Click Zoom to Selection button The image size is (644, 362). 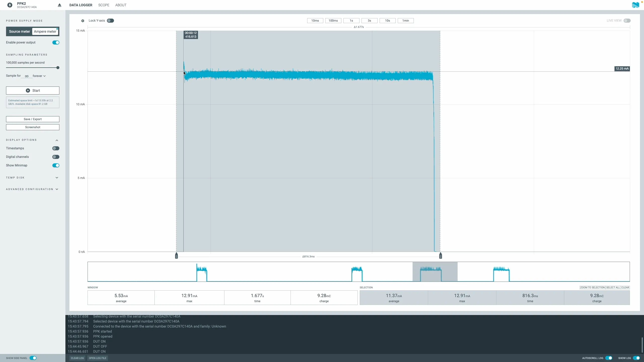click(x=592, y=288)
